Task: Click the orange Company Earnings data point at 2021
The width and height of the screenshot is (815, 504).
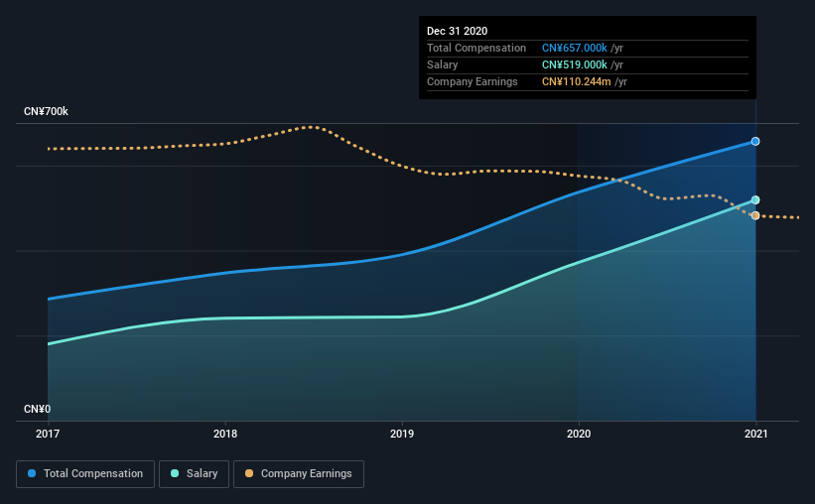Action: (x=755, y=215)
